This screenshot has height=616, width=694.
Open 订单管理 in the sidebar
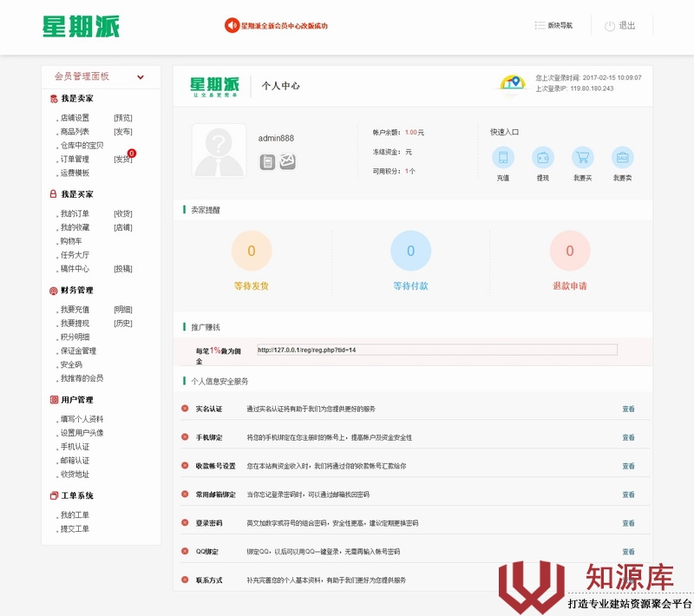point(75,159)
